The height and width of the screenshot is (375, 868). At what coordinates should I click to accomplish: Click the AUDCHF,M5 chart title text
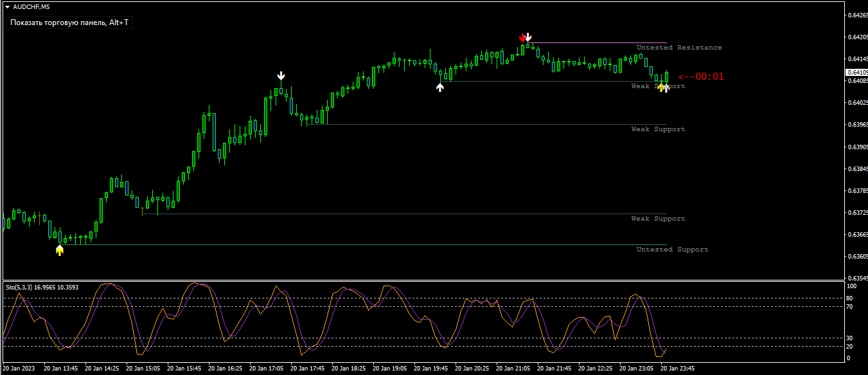click(31, 6)
